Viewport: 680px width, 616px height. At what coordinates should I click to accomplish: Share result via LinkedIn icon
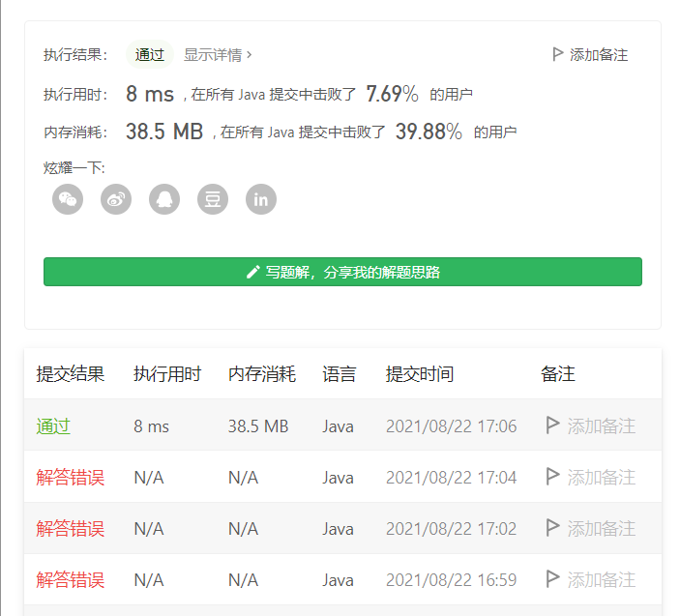[261, 199]
